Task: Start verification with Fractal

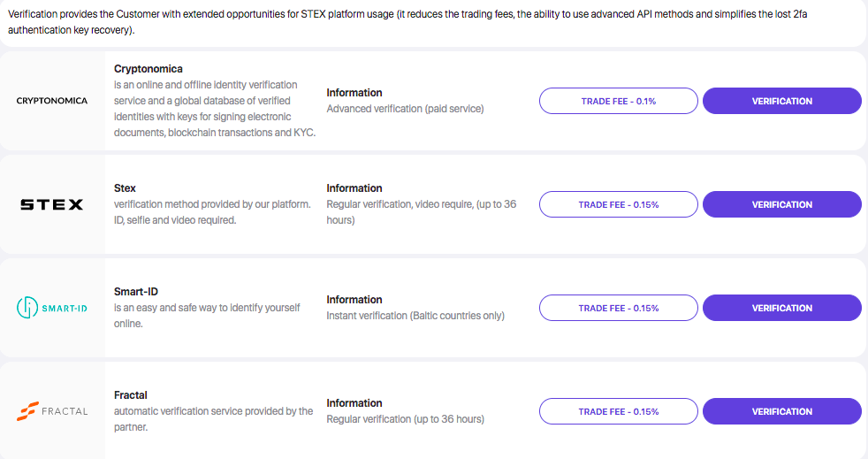Action: click(781, 411)
